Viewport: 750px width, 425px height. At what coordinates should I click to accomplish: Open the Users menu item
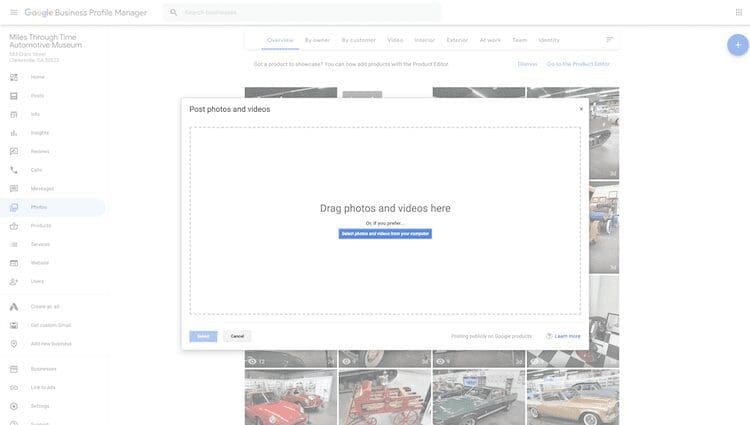click(37, 282)
